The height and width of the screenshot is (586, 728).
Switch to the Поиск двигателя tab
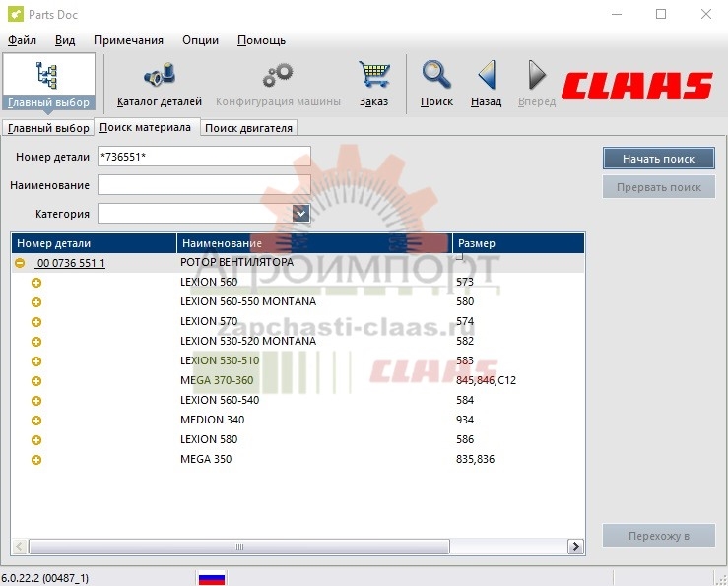(248, 128)
